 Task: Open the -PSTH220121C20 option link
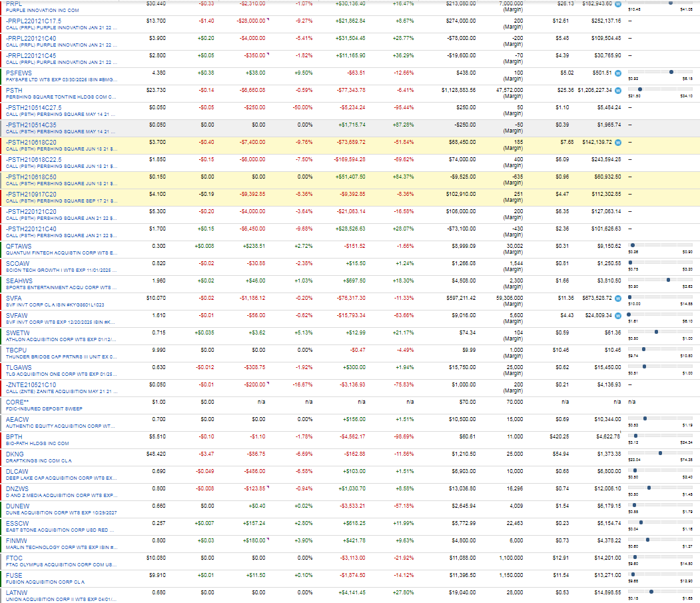pos(31,212)
